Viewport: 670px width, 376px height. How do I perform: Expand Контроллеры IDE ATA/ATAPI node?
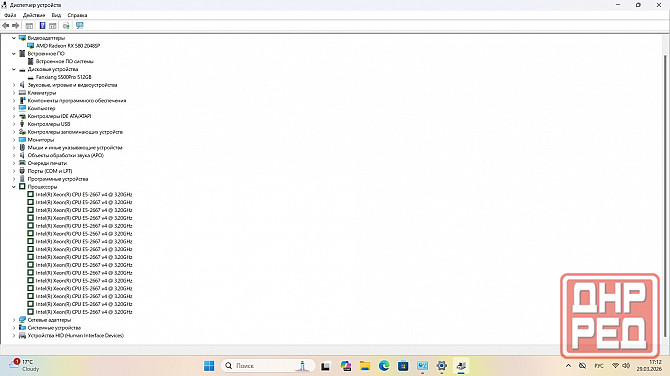coord(14,116)
